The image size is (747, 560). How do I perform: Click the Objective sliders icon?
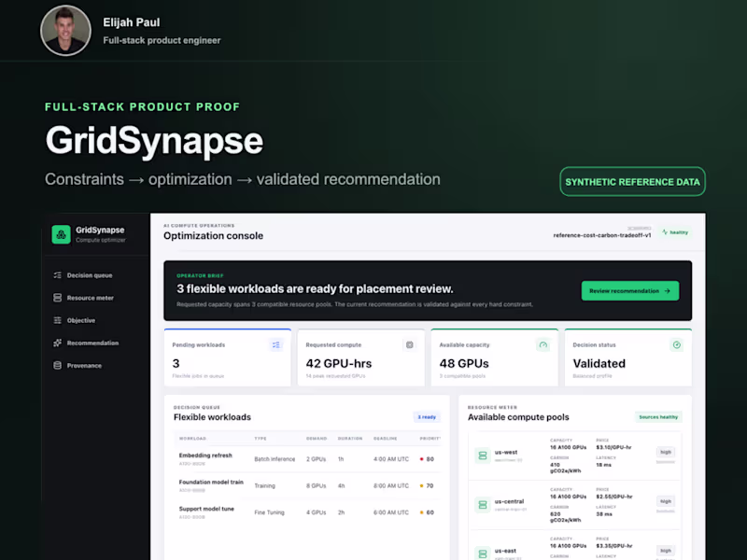click(x=58, y=320)
